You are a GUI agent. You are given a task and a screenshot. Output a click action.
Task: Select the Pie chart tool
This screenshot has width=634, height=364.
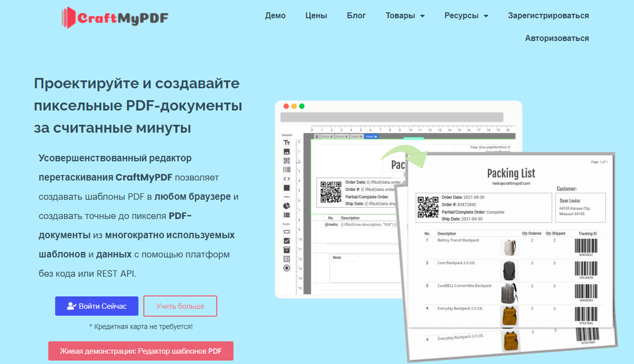(x=286, y=206)
